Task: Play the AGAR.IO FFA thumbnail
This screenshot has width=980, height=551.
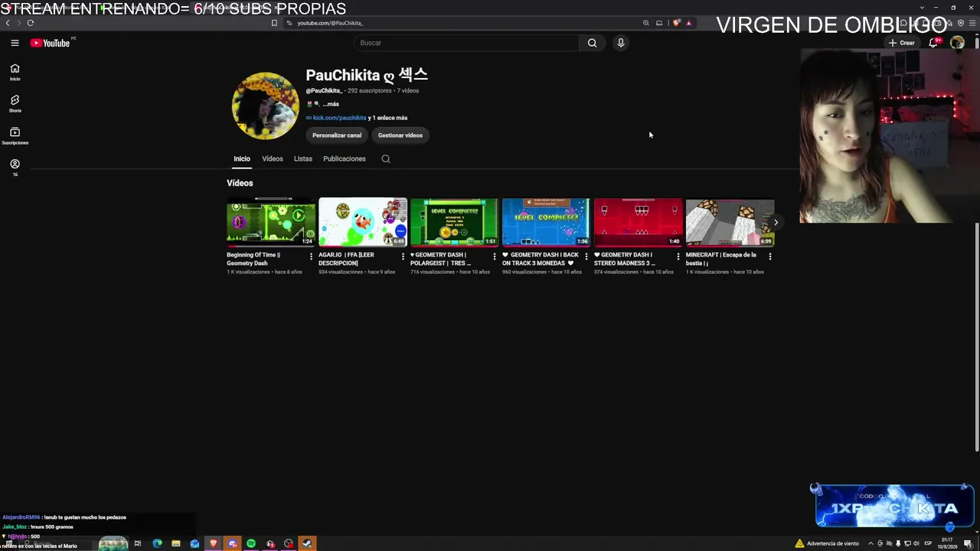Action: click(363, 222)
